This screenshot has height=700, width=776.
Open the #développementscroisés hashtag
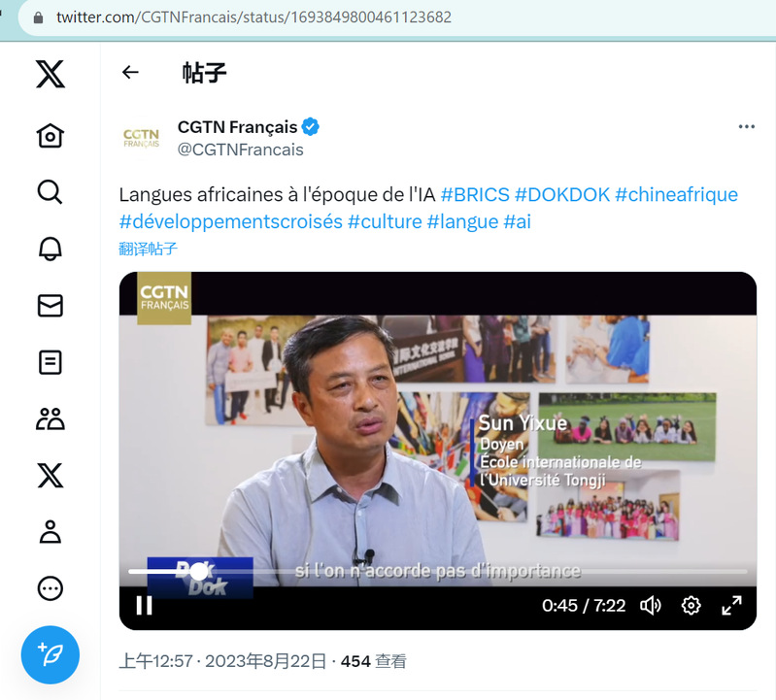(230, 221)
